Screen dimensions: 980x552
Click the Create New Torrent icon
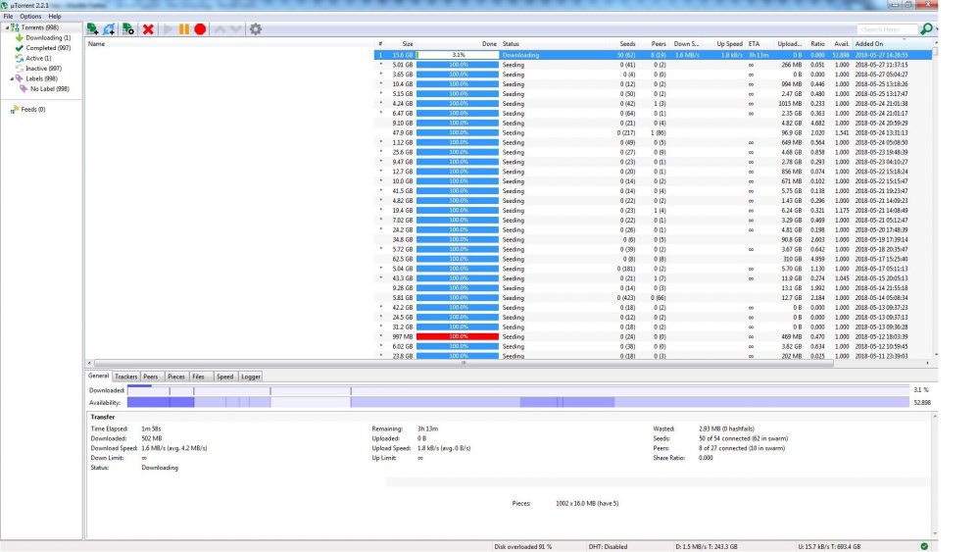tap(128, 28)
